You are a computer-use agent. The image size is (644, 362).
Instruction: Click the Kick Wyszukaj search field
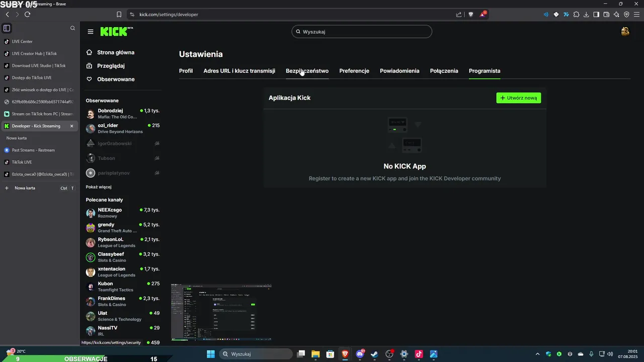362,32
